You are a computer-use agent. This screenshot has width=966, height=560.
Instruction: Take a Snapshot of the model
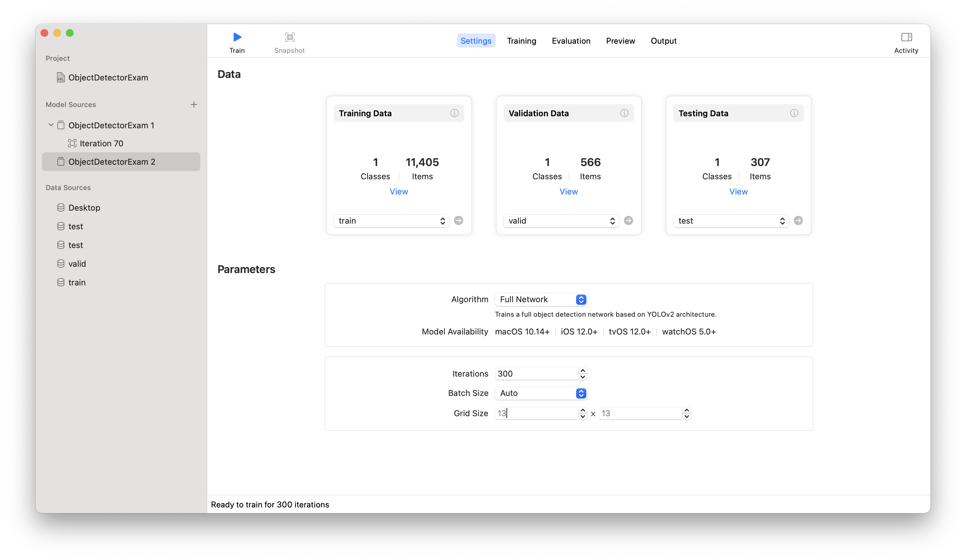(289, 42)
